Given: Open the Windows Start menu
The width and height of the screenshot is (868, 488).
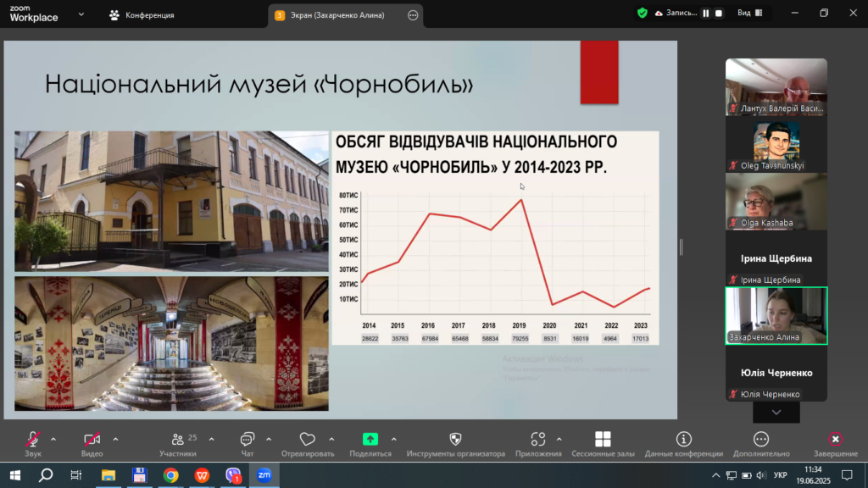Looking at the screenshot, I should coord(15,475).
